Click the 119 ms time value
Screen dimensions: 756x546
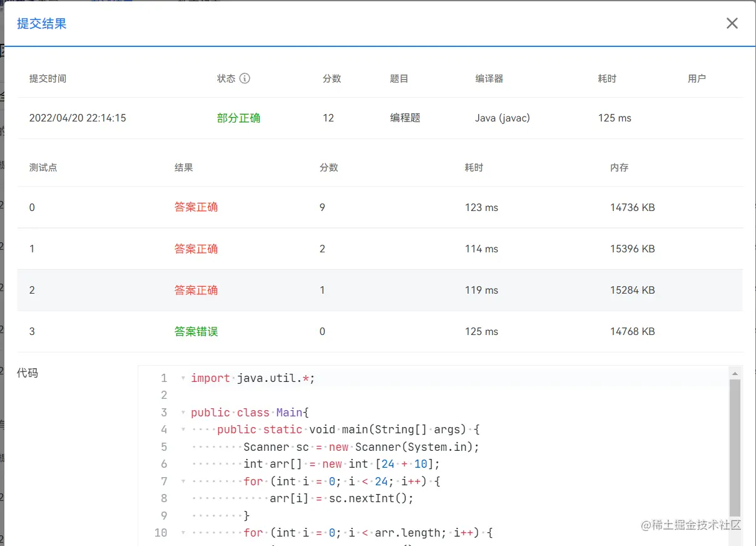[481, 290]
